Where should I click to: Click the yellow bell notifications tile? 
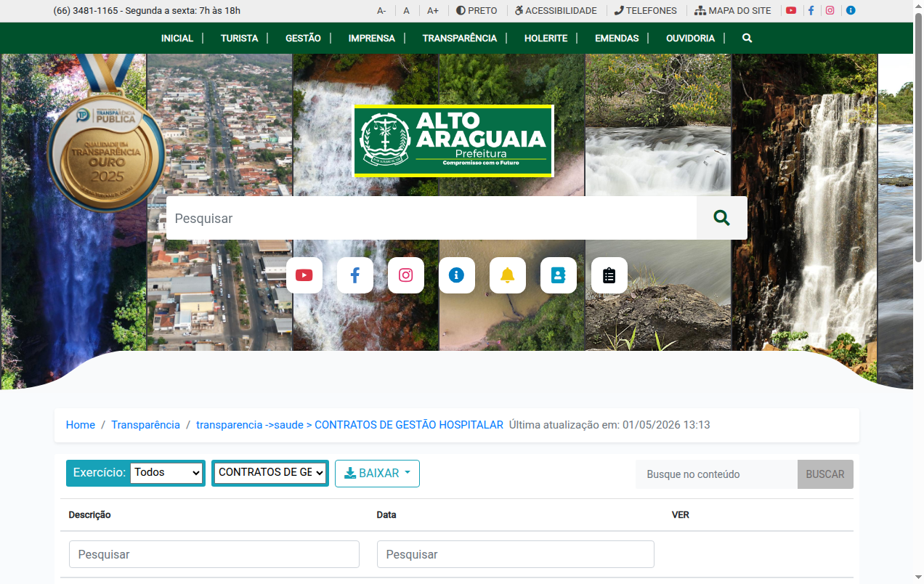(x=508, y=275)
